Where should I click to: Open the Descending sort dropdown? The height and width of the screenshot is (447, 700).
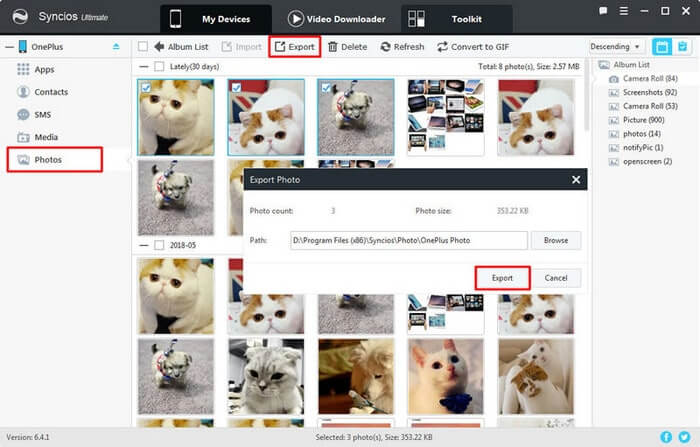point(615,46)
